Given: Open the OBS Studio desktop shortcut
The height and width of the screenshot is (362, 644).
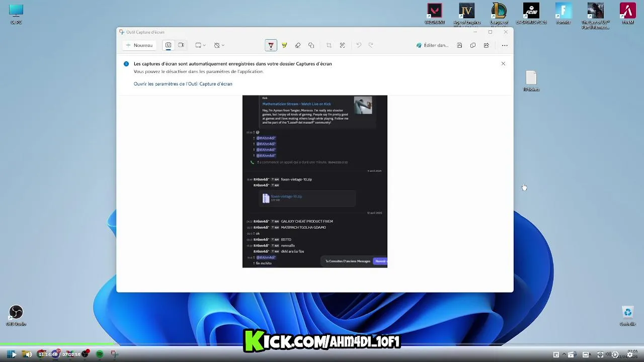Looking at the screenshot, I should [x=16, y=316].
